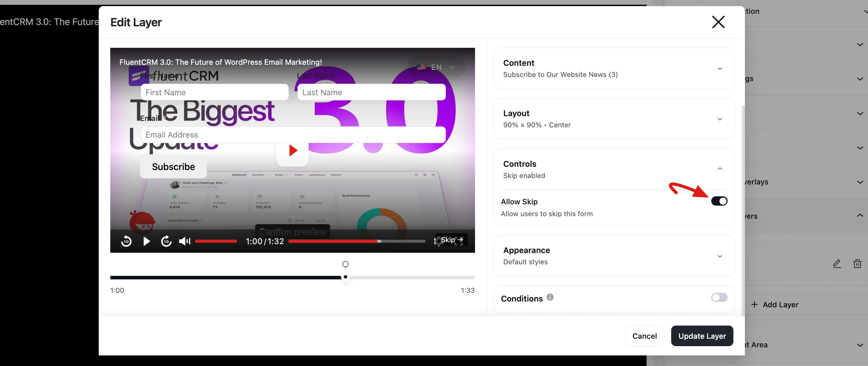Image resolution: width=868 pixels, height=366 pixels.
Task: Click the Subscribe button in the form
Action: (173, 166)
